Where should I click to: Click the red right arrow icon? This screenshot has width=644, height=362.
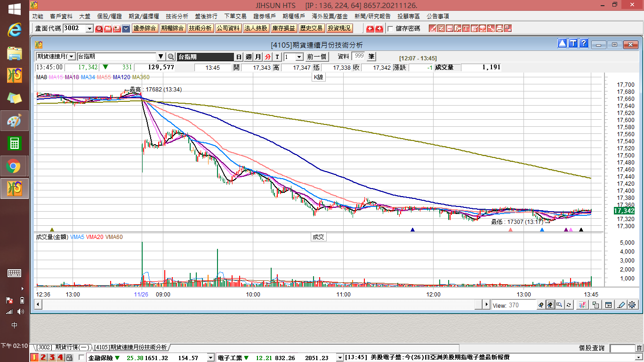coord(379,29)
